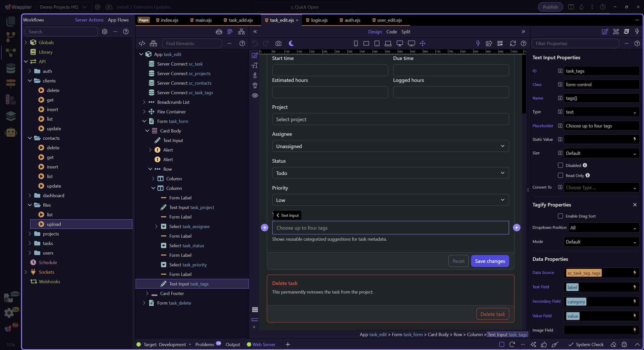The width and height of the screenshot is (644, 350).
Task: Click the Delete task button
Action: coord(492,314)
